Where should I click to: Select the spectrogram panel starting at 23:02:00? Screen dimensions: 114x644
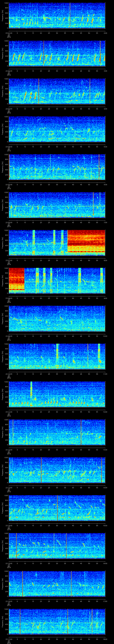click(57, 53)
